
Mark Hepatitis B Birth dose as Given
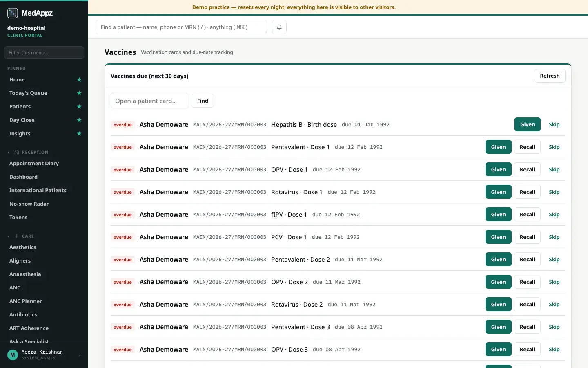coord(527,125)
